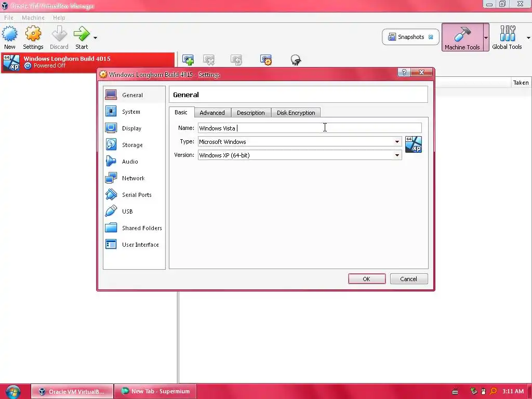Click the safely remove hardware tray icon
Image resolution: width=532 pixels, height=399 pixels.
(x=474, y=392)
